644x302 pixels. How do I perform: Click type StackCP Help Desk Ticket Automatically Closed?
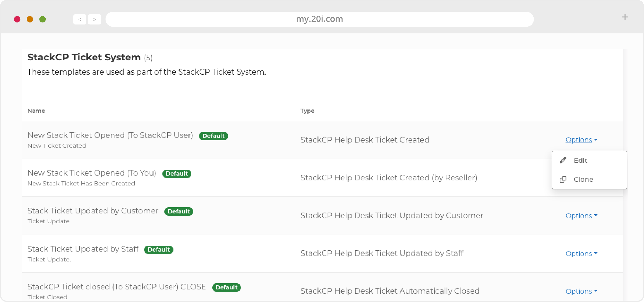pyautogui.click(x=390, y=291)
